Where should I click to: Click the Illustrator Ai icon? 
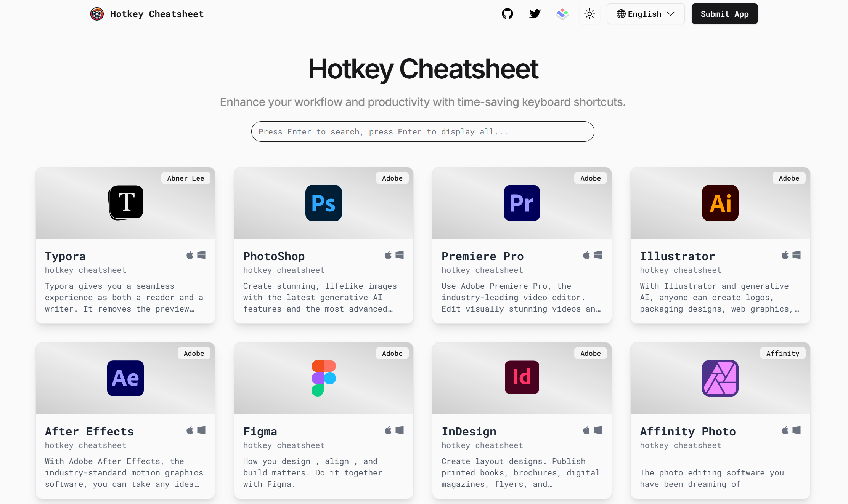pos(720,203)
